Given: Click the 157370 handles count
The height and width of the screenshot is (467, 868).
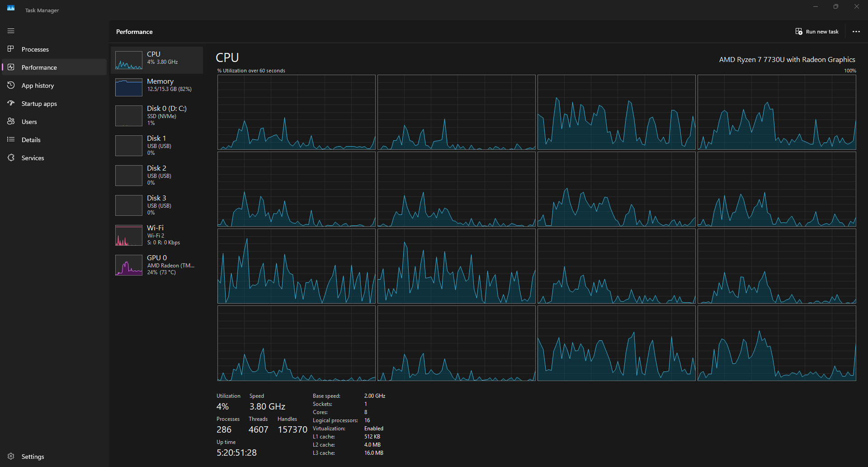Looking at the screenshot, I should pyautogui.click(x=292, y=429).
